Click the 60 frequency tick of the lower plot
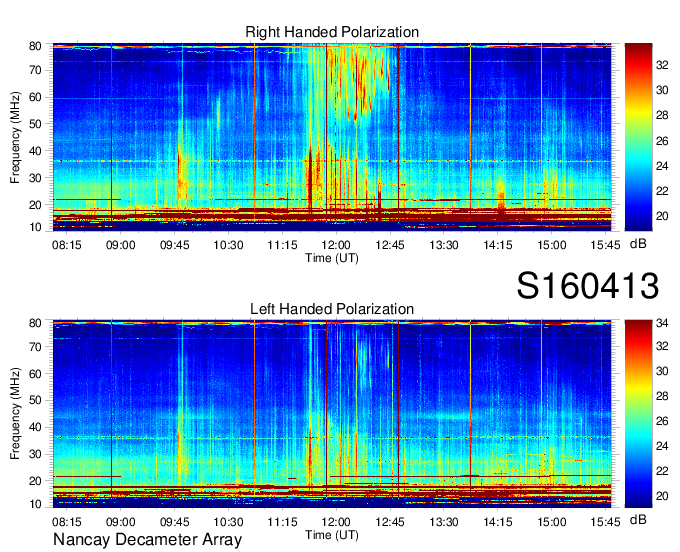 click(x=35, y=374)
